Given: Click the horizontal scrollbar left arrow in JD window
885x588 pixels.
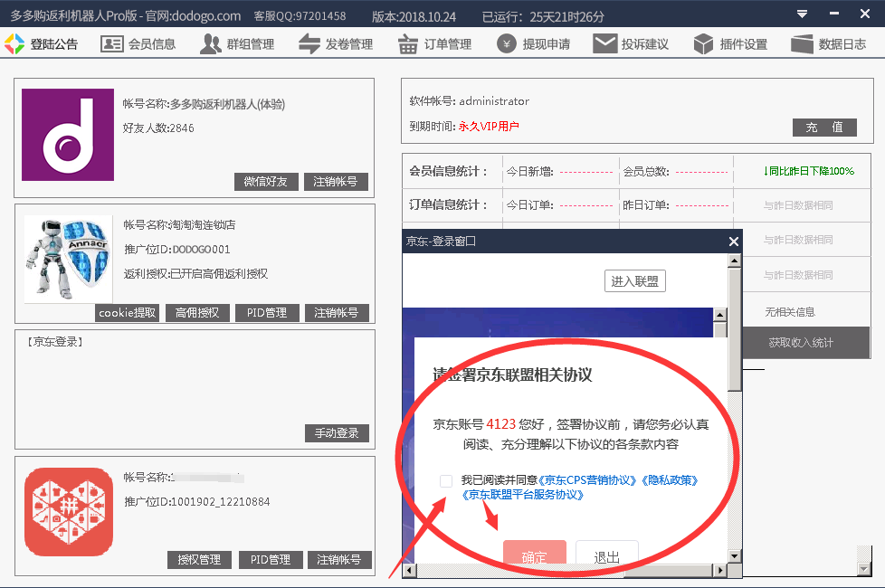Looking at the screenshot, I should coord(409,571).
